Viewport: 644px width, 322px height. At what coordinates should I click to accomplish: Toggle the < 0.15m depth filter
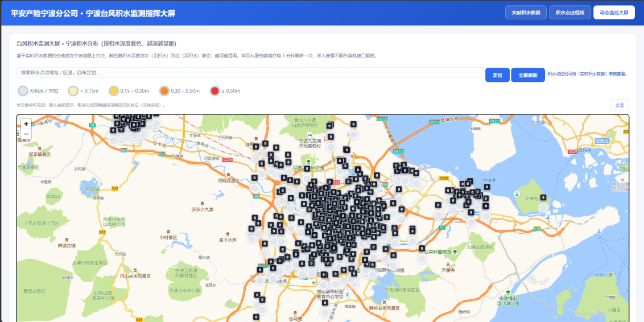(84, 91)
